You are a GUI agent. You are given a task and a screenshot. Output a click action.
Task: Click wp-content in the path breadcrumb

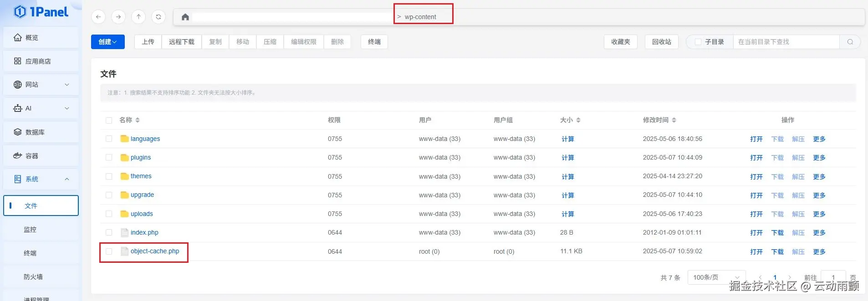point(420,17)
